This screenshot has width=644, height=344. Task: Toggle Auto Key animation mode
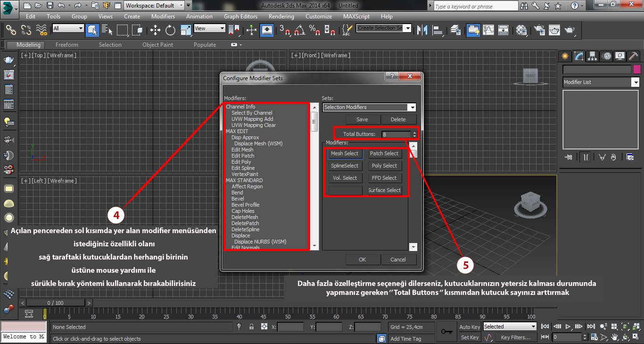pos(470,327)
